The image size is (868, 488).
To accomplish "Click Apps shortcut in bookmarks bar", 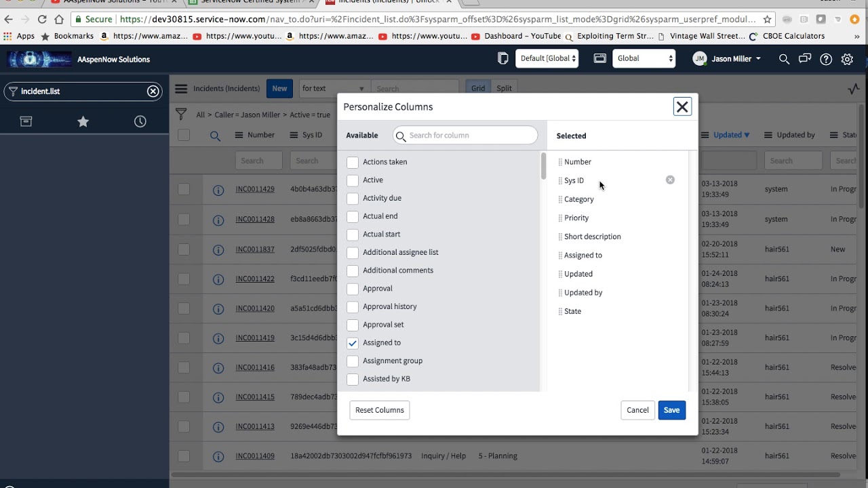I will point(19,36).
